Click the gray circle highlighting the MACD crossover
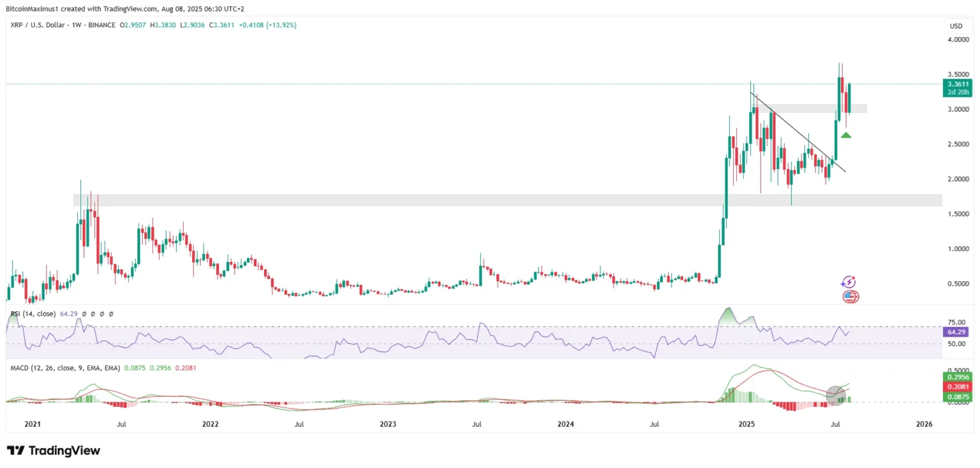This screenshot has width=980, height=468. [x=836, y=395]
